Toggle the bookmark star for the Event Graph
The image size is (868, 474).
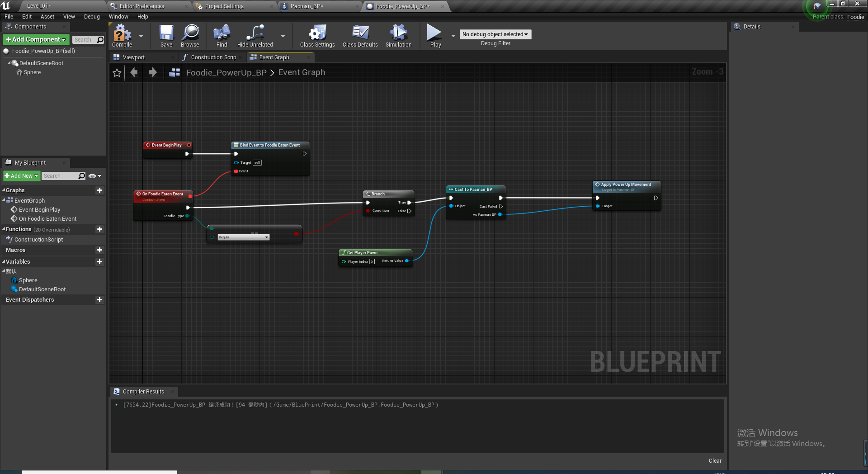(117, 72)
